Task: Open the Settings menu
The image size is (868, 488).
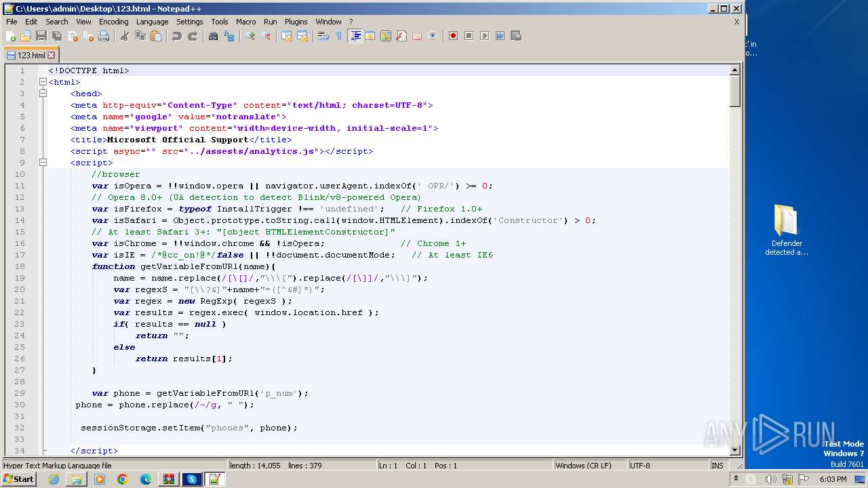Action: (x=190, y=22)
